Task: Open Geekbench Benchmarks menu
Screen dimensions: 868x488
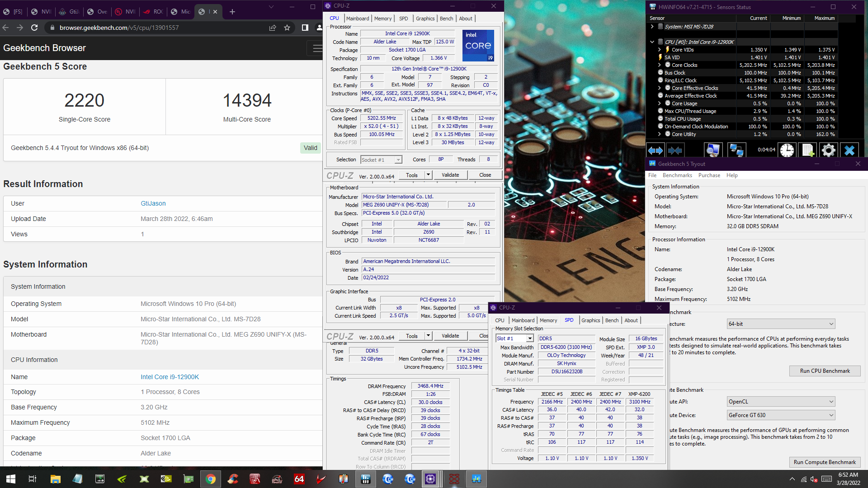Action: tap(677, 175)
